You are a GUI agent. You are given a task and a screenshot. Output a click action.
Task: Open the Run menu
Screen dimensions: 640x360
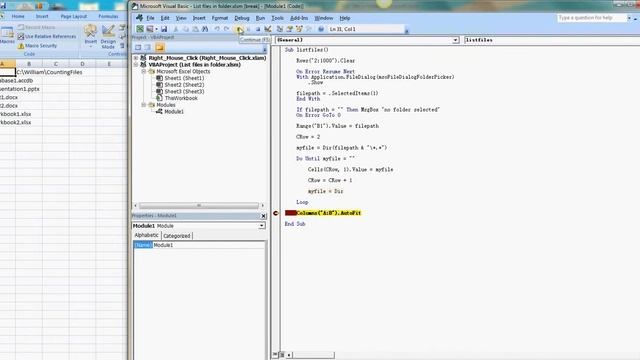click(260, 18)
